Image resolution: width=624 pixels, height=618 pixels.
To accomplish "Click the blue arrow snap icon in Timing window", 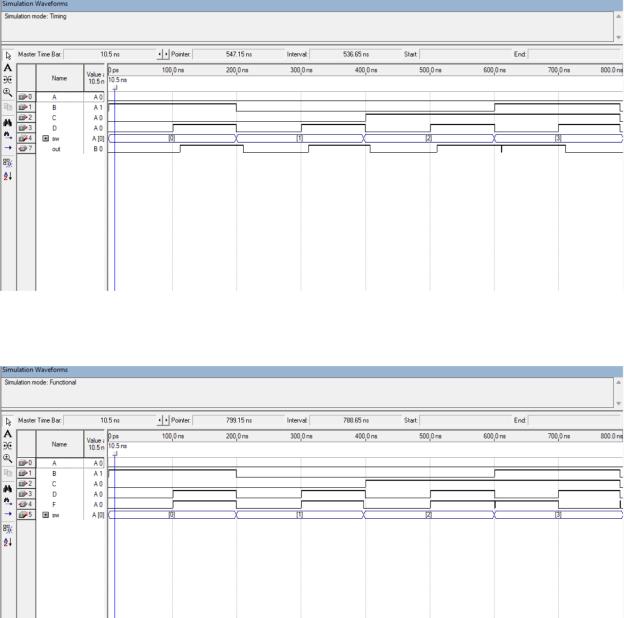I will [x=8, y=148].
